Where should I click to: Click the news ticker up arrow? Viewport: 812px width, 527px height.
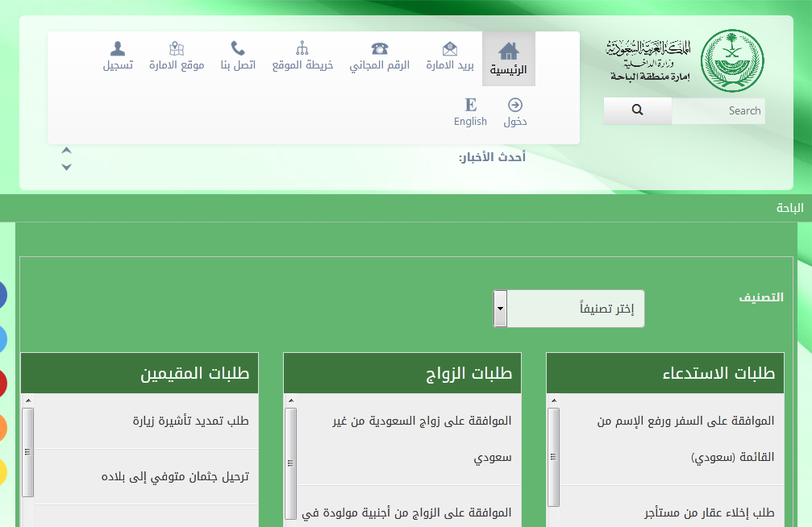pyautogui.click(x=66, y=151)
